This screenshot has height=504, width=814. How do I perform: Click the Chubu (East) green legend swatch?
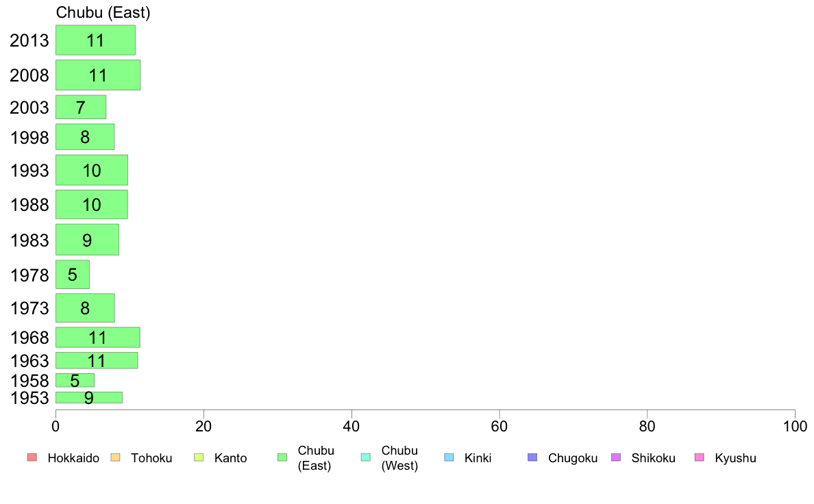pos(282,457)
